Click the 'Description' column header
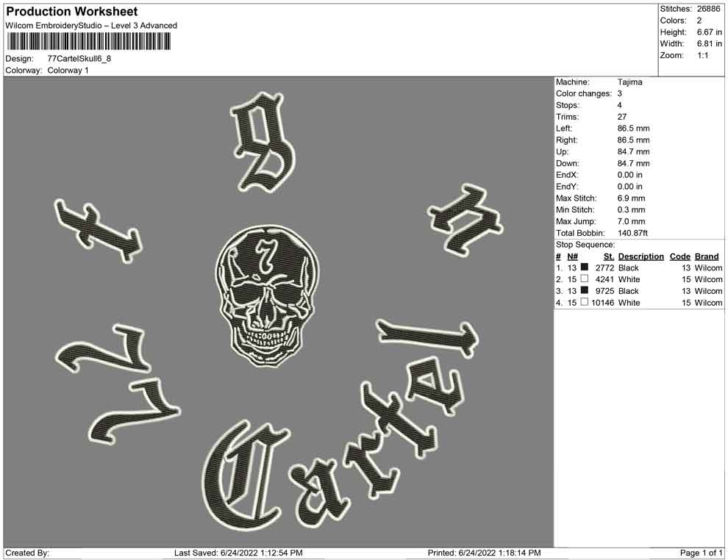728x560 pixels. pyautogui.click(x=641, y=256)
